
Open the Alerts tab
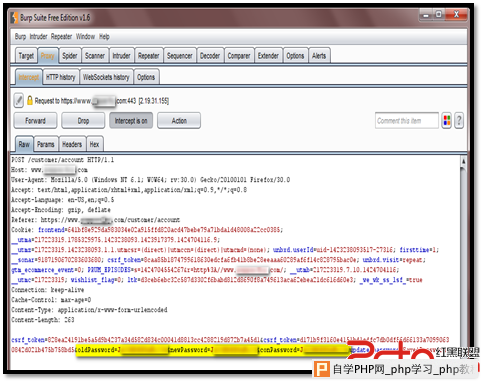click(319, 56)
